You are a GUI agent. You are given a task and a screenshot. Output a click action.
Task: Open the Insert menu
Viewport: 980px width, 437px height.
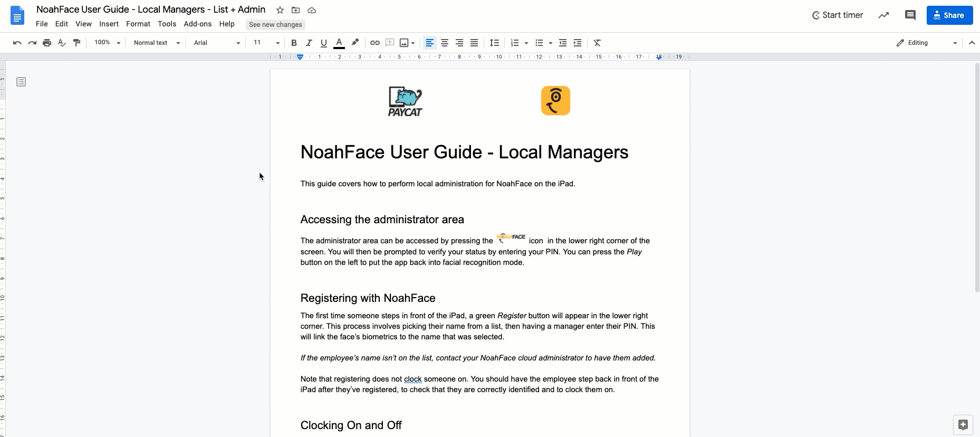pos(109,24)
